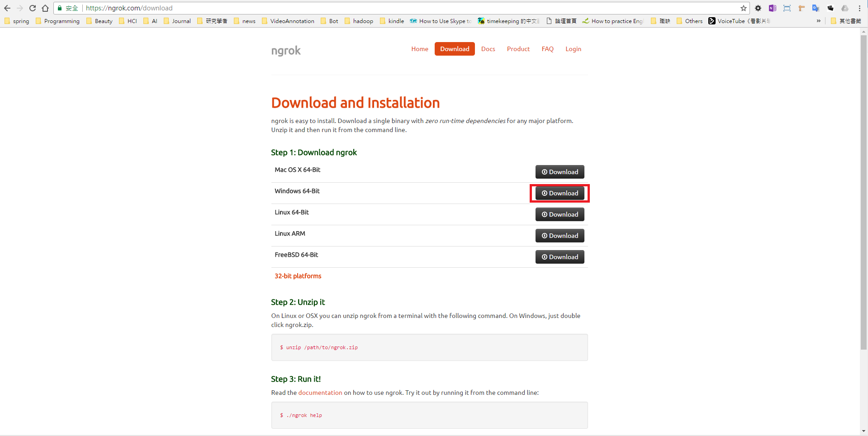Image resolution: width=868 pixels, height=436 pixels.
Task: Open the Docs nav item
Action: (488, 49)
